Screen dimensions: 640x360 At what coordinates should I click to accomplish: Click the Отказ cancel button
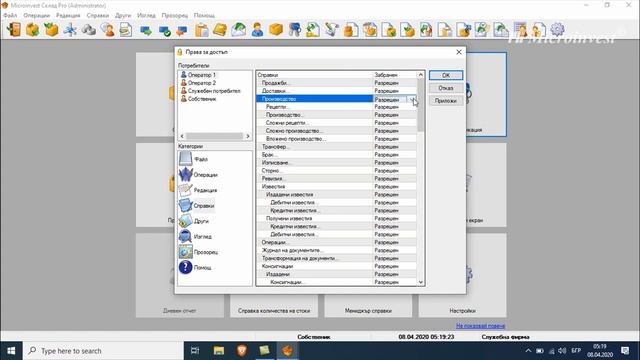(446, 88)
